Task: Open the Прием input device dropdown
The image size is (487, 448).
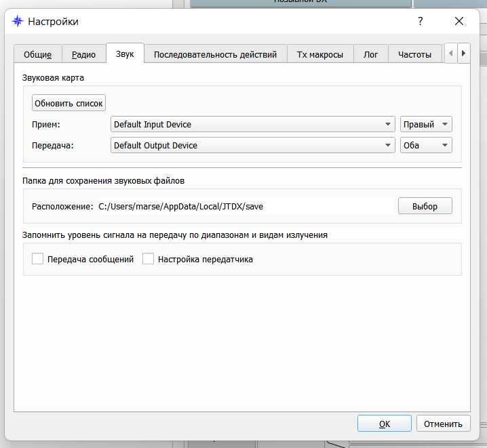Action: [252, 125]
